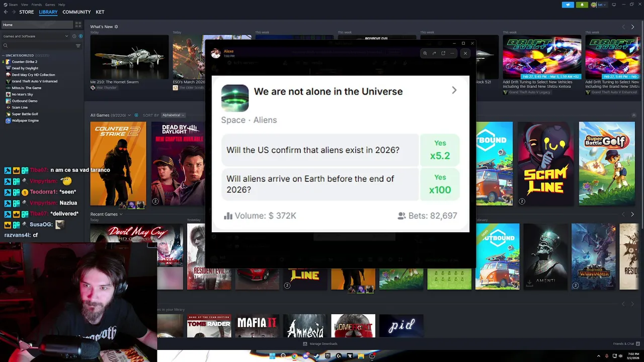Expand the Games and Software dropdown

(x=35, y=36)
